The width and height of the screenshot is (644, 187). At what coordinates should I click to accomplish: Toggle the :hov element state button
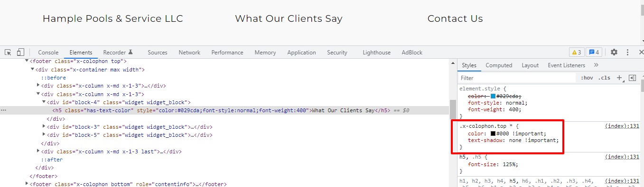[x=587, y=78]
